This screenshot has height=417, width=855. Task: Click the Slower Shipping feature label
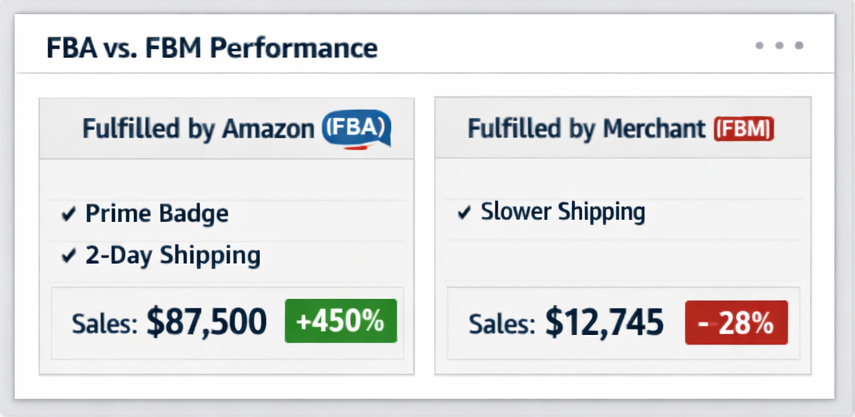click(563, 212)
